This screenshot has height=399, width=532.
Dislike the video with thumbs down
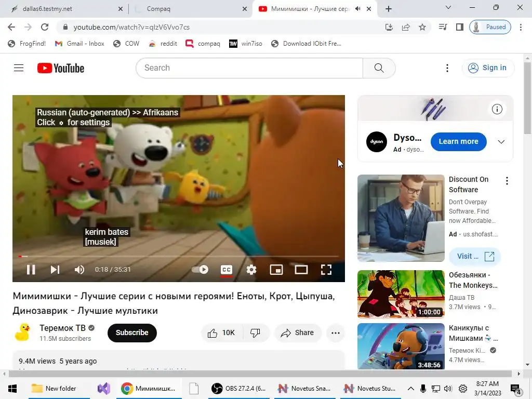click(x=256, y=333)
